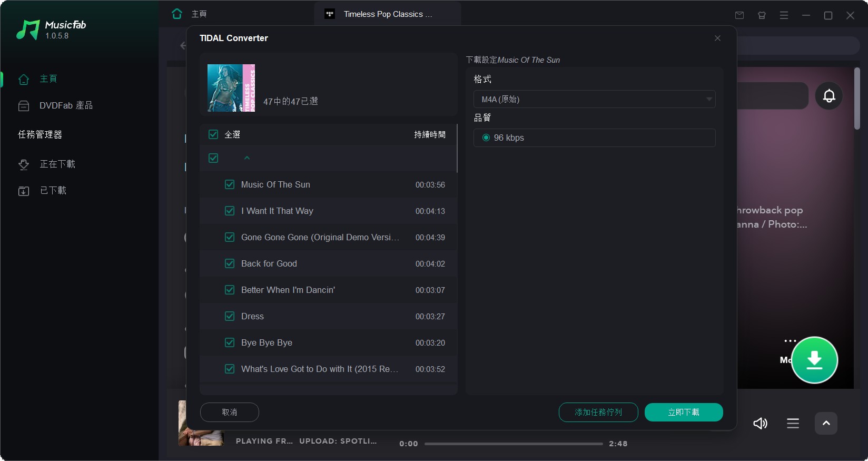Click duration 00:04:13
Viewport: 868px width, 461px height.
pos(430,211)
